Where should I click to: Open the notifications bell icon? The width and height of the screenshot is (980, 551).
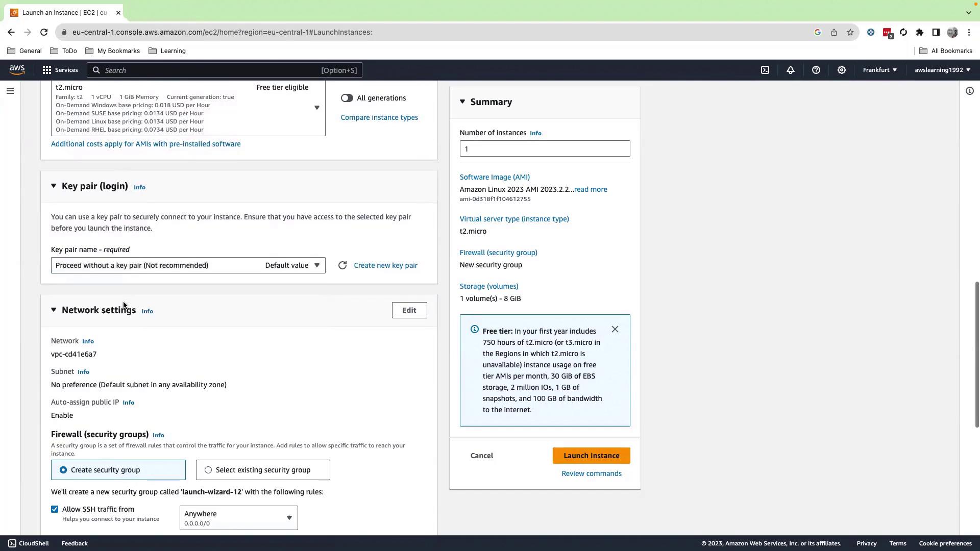790,70
